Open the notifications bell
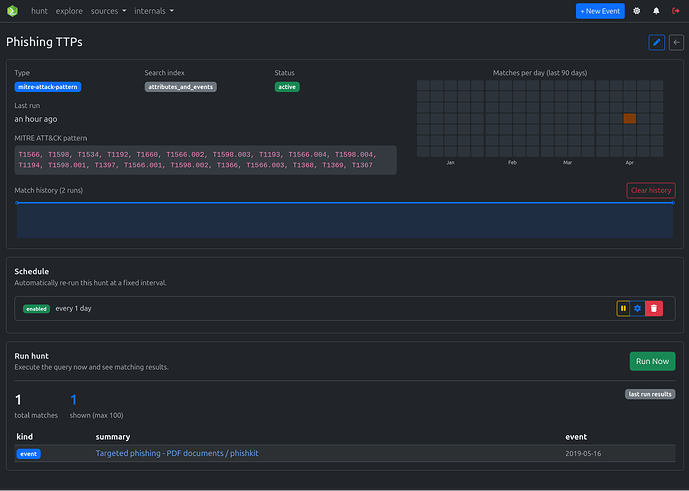689x491 pixels. click(x=657, y=11)
